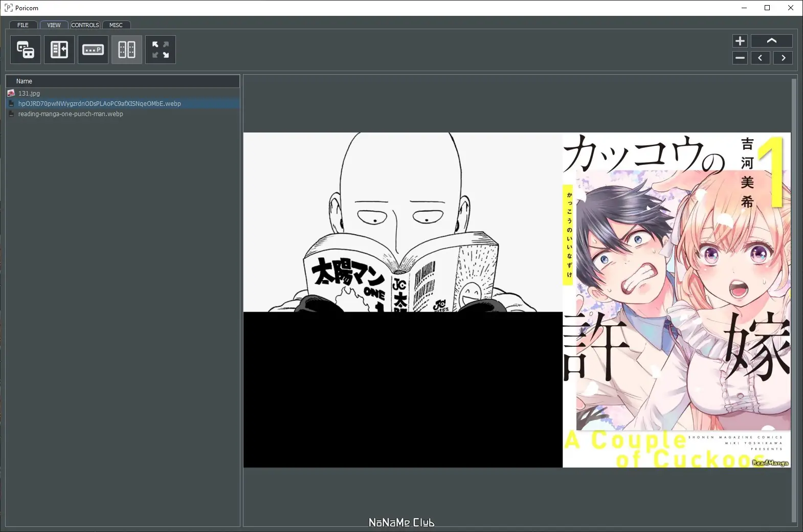Screen dimensions: 803x532
Task: Click the A Couple of Cuckoos cover page
Action: (x=677, y=300)
